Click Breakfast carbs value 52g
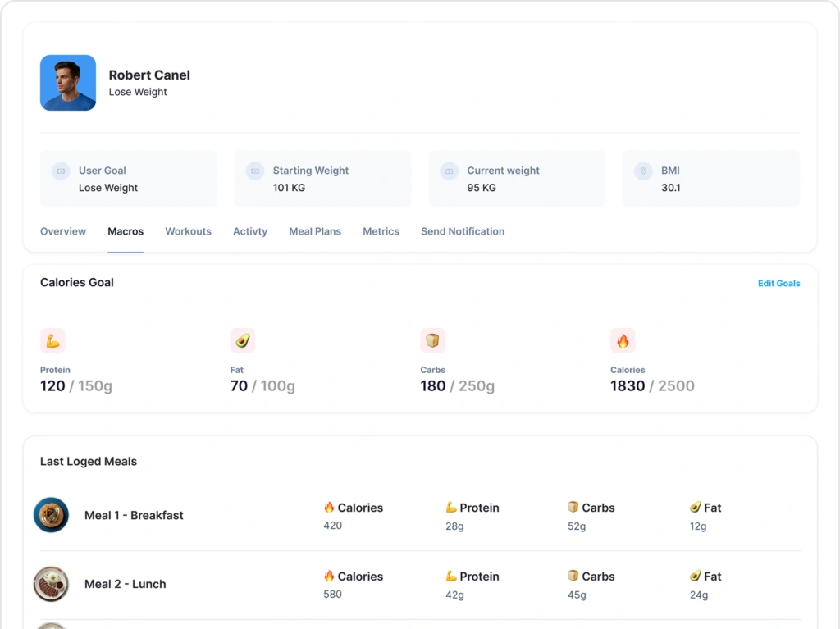Viewport: 840px width, 629px height. (577, 526)
